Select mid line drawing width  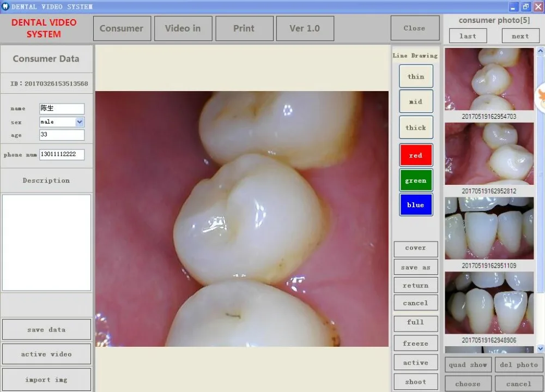[416, 101]
